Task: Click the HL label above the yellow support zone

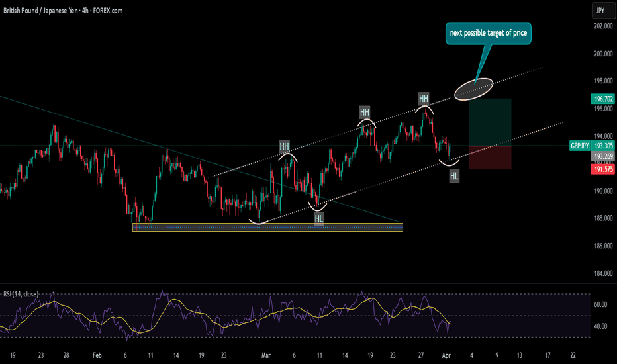Action: pyautogui.click(x=318, y=218)
